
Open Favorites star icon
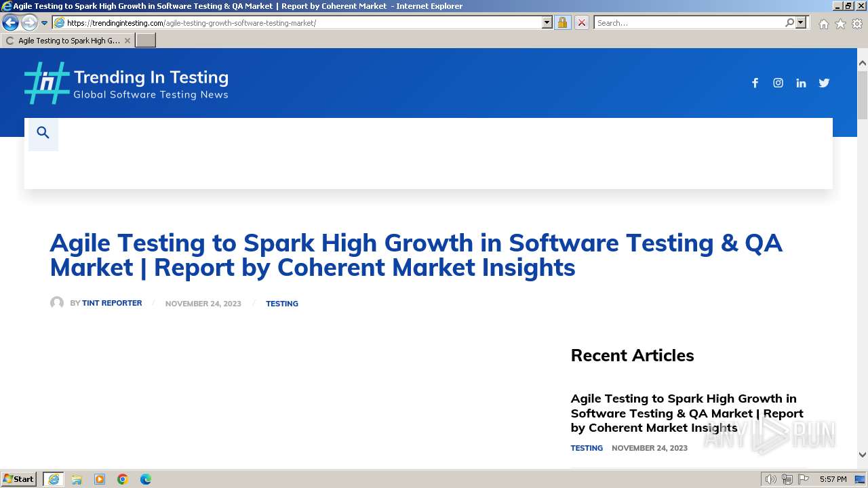pos(840,24)
